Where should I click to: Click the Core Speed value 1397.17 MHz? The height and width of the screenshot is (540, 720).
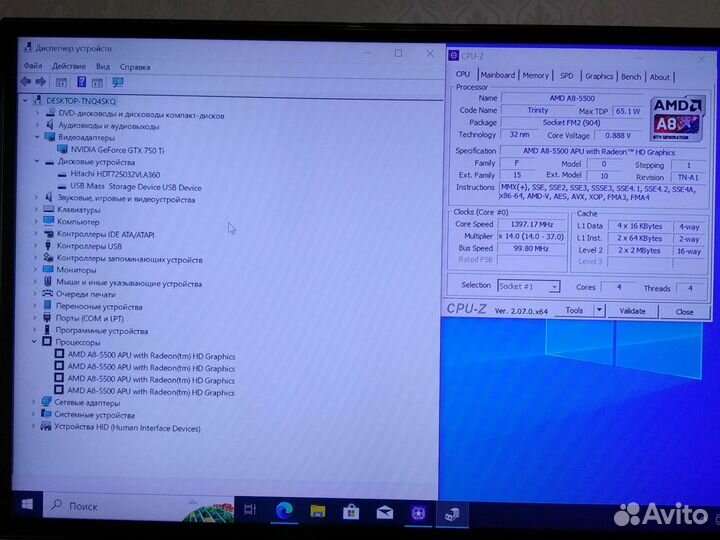pyautogui.click(x=532, y=224)
